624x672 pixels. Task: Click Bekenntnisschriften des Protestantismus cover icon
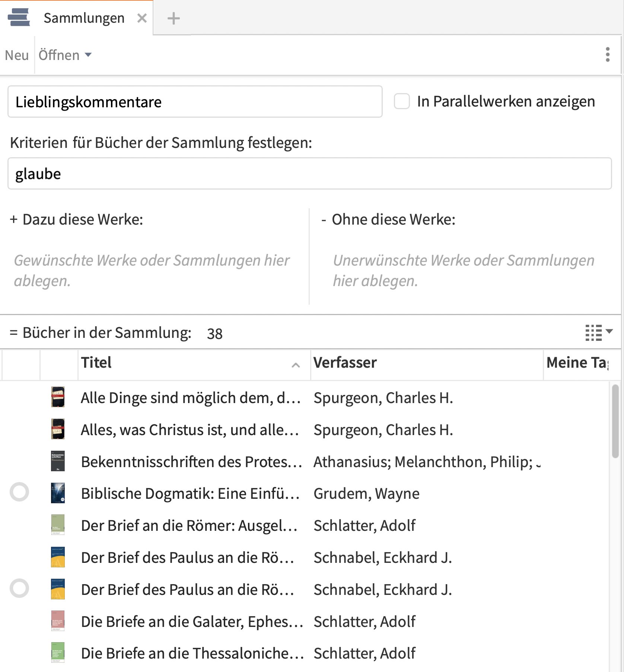tap(58, 461)
